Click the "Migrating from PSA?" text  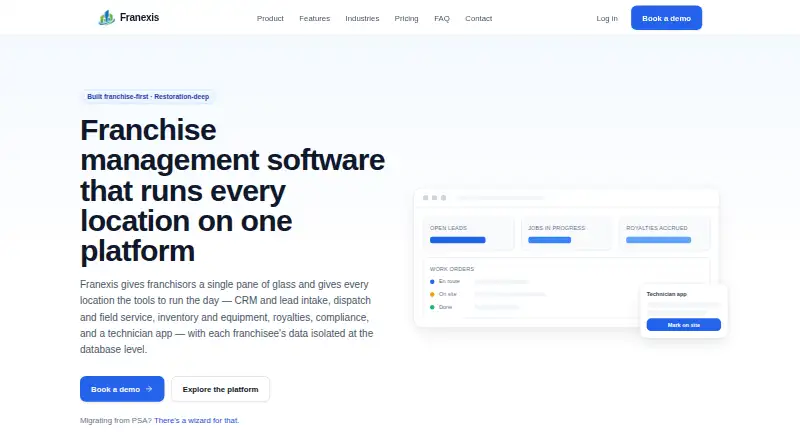coord(116,421)
